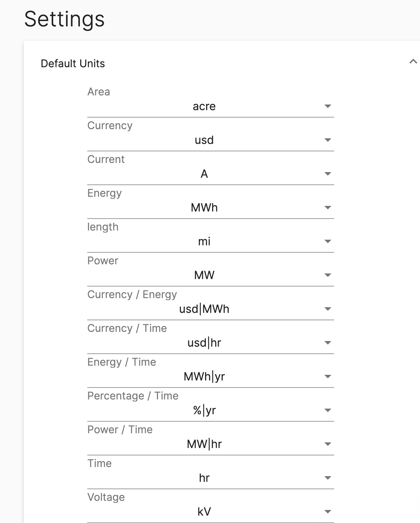Open the length unit dropdown showing mi
Image resolution: width=420 pixels, height=523 pixels.
210,241
